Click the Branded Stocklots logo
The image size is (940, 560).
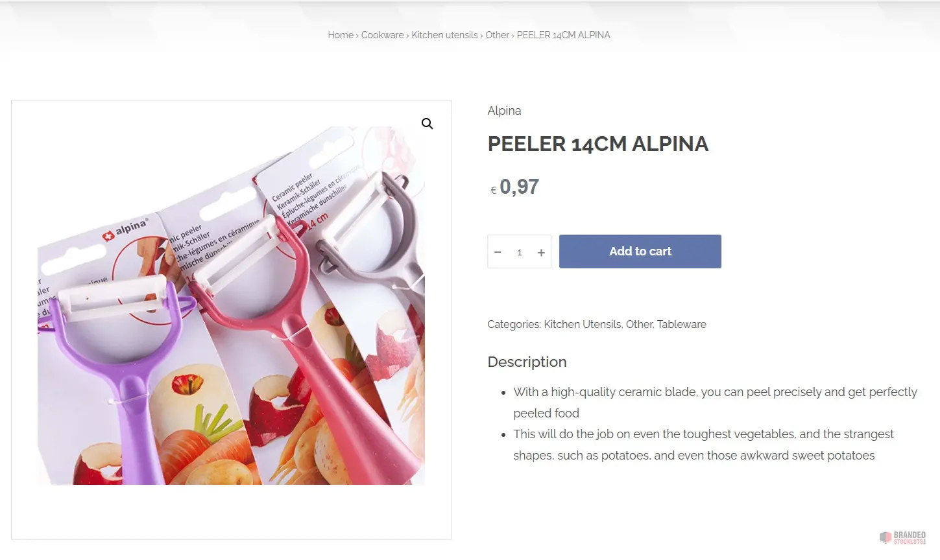tap(902, 537)
